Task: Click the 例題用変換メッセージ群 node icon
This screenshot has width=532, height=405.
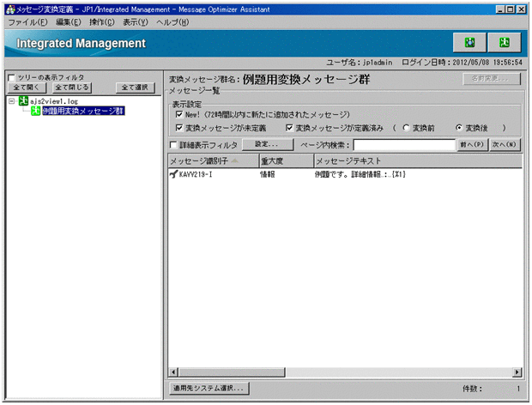Action: click(35, 112)
